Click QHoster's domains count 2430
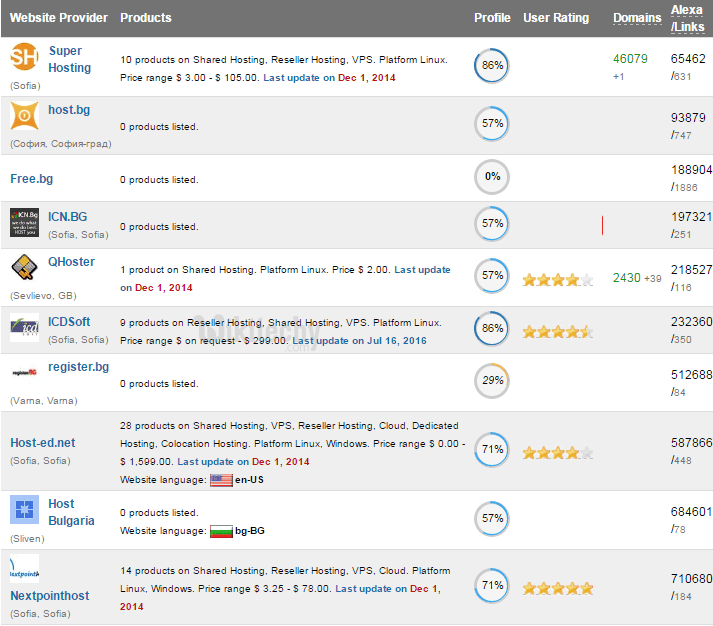 [627, 278]
